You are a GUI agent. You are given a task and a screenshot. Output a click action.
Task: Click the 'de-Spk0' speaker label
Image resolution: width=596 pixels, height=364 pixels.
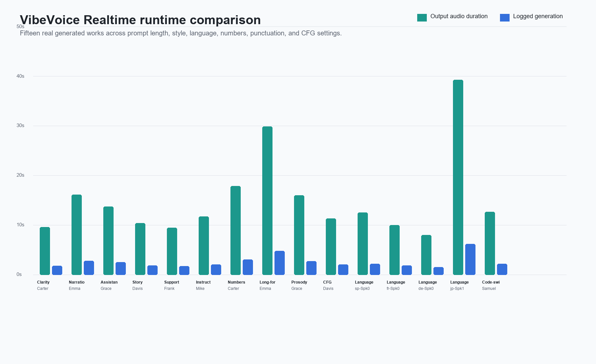pos(426,289)
